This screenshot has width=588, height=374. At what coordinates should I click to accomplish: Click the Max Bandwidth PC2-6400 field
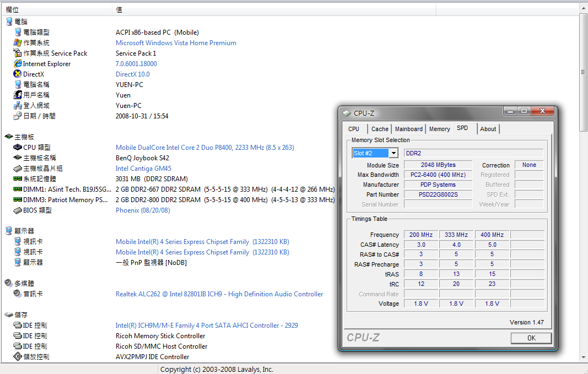[438, 175]
